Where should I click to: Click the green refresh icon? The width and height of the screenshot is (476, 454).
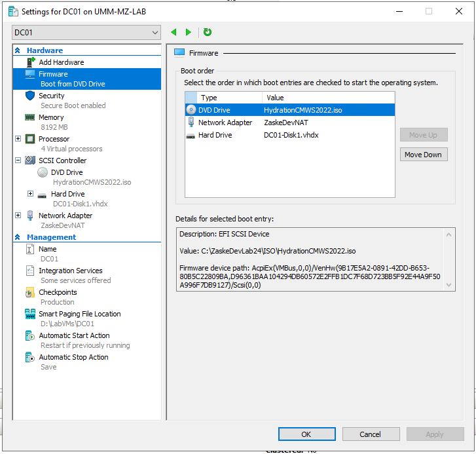tap(208, 32)
